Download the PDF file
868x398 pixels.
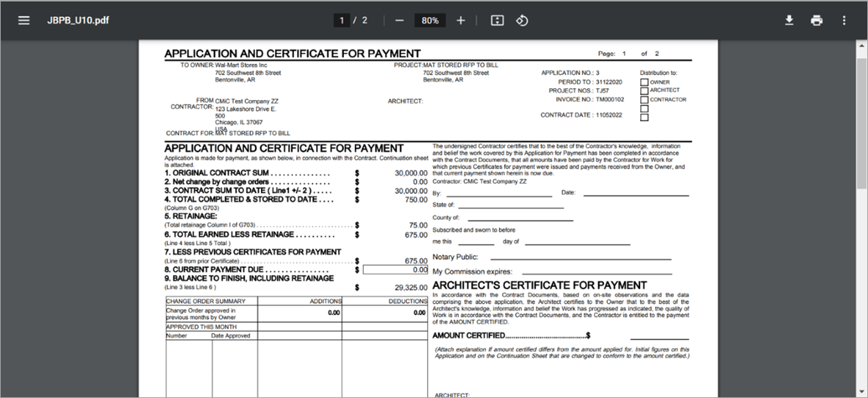click(x=789, y=21)
